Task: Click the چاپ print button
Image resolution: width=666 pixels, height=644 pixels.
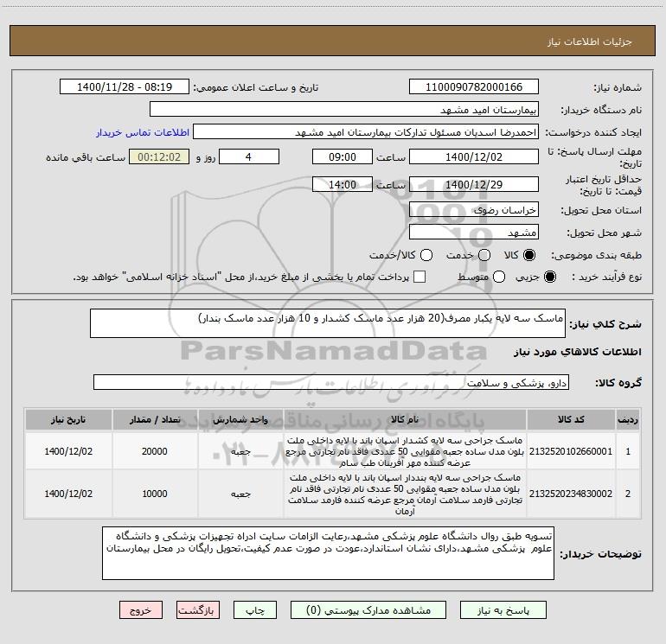Action: 255,610
